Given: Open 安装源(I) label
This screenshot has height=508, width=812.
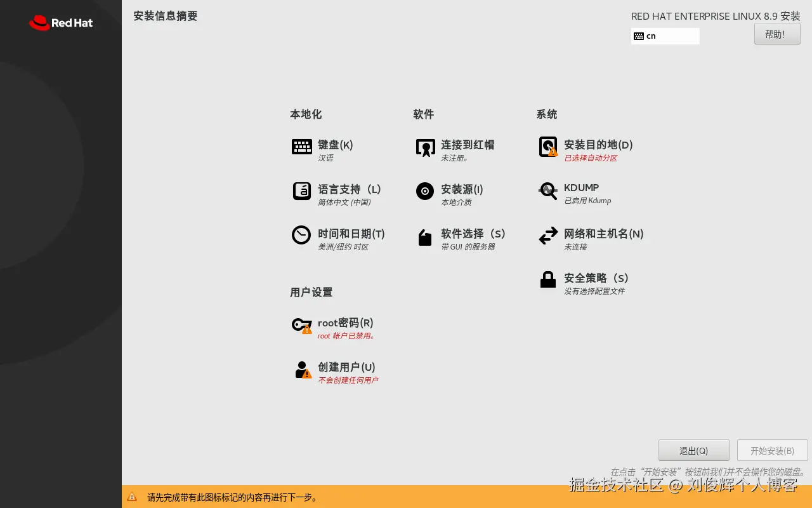Looking at the screenshot, I should point(462,189).
